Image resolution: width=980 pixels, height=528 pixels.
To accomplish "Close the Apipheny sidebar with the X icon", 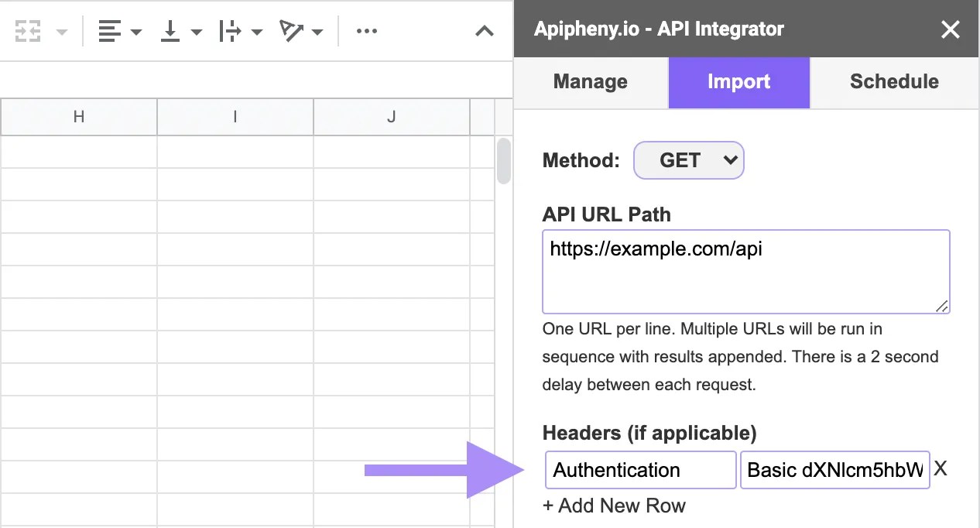I will 950,29.
